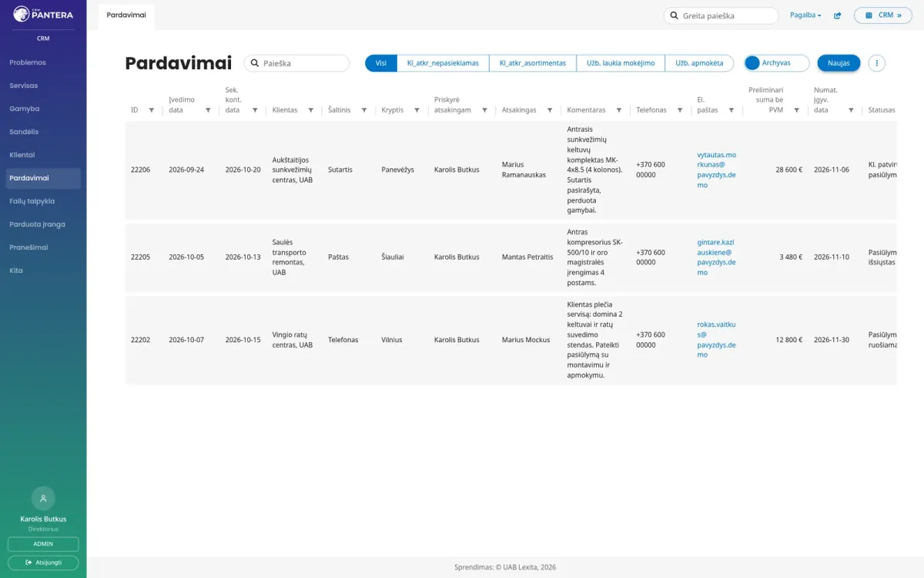Screen dimensions: 924x578
Task: Toggle the Archyvas switch
Action: (777, 63)
